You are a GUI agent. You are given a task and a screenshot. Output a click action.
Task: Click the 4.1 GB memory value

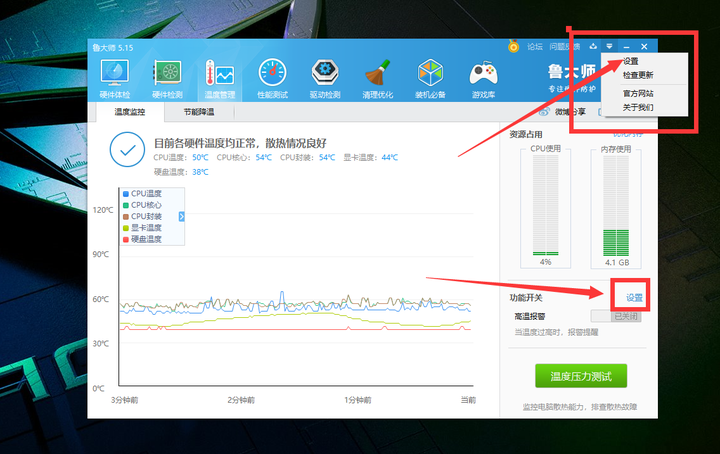tap(617, 263)
